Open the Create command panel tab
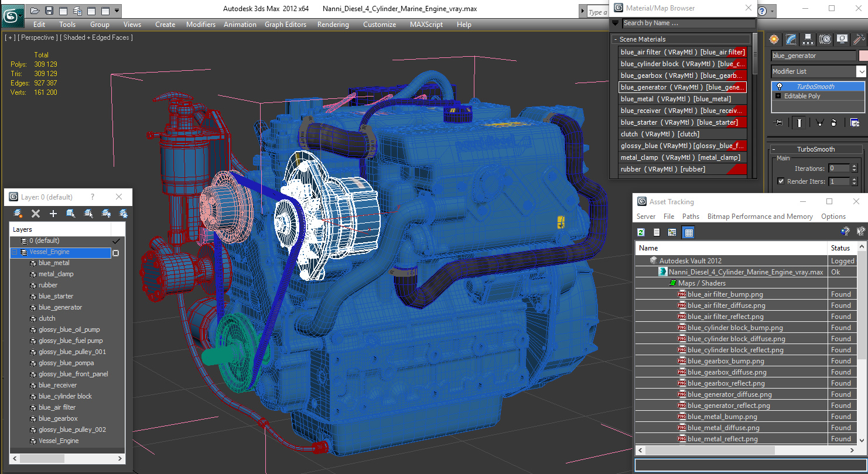This screenshot has width=868, height=474. (x=774, y=39)
